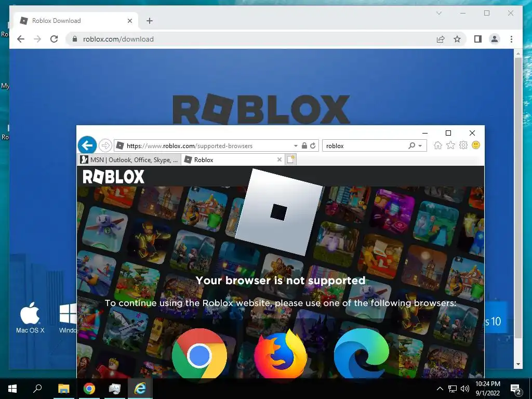Open Chrome's tab search chevron

(438, 13)
